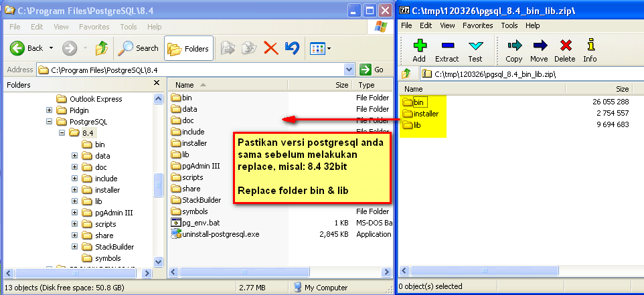Expand the doc tree node

[x=74, y=167]
